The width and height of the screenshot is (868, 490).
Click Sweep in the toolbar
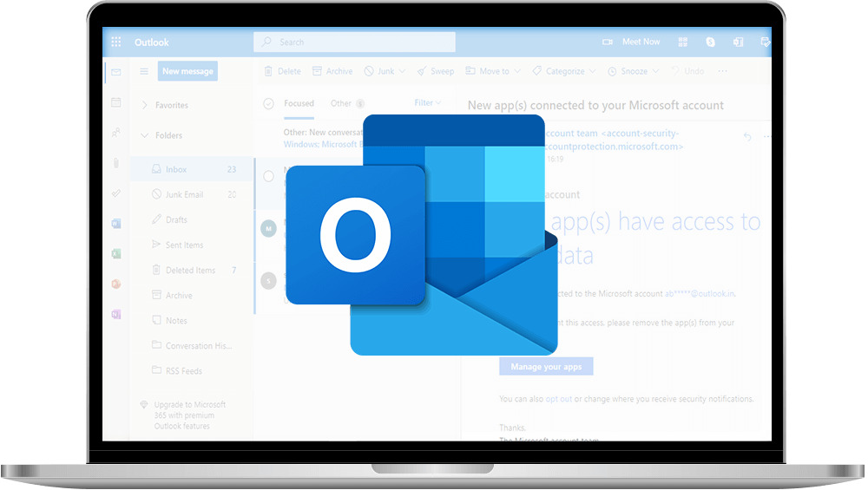point(436,71)
